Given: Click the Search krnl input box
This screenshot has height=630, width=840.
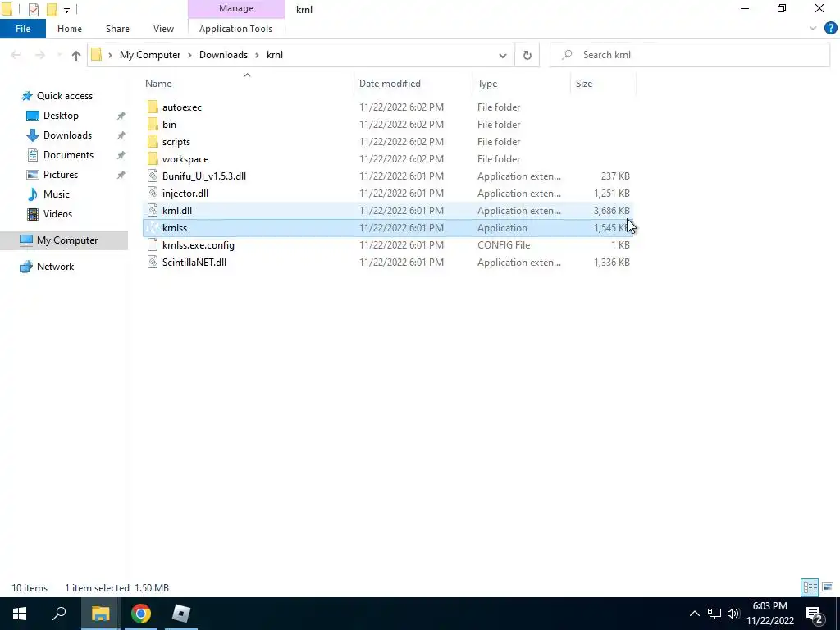Looking at the screenshot, I should click(690, 55).
